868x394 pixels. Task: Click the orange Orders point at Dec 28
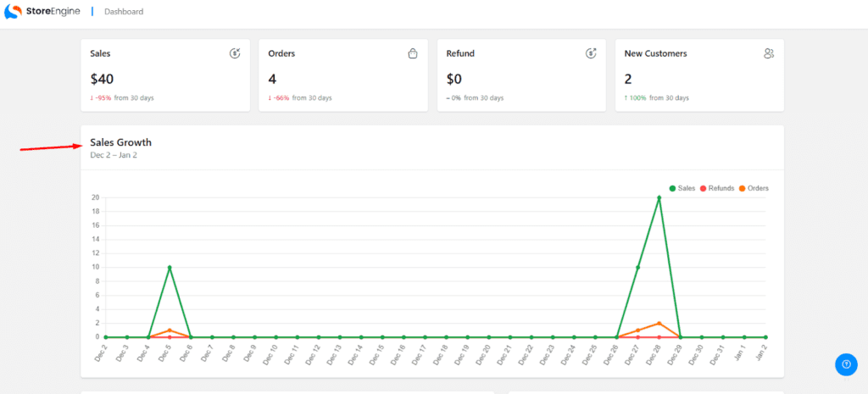(659, 324)
